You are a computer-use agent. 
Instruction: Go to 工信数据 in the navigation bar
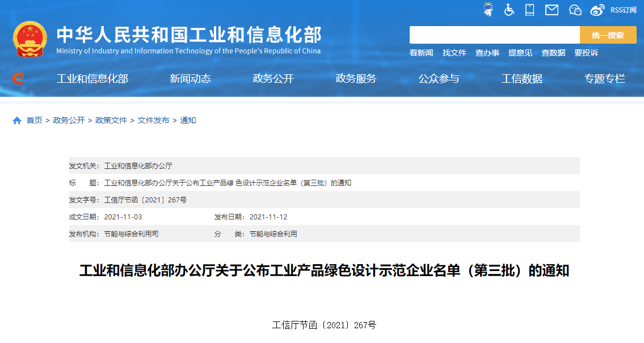pyautogui.click(x=521, y=79)
